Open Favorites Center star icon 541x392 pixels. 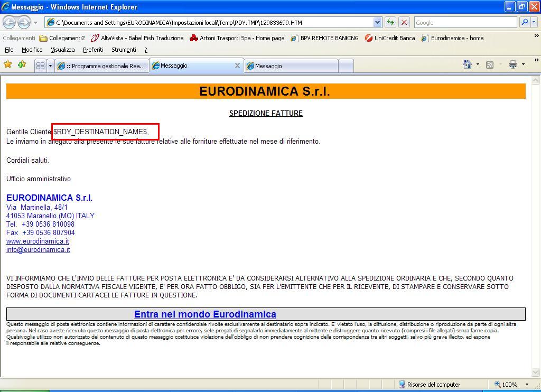click(x=7, y=64)
